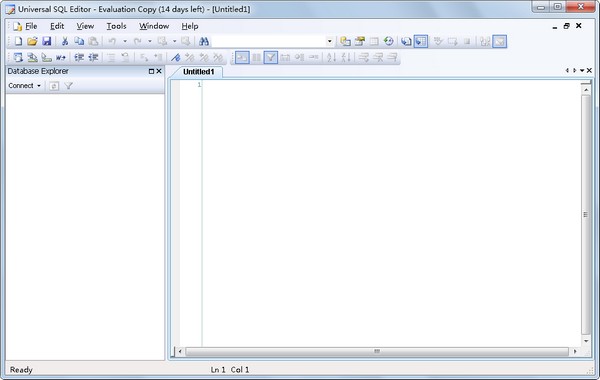Click the Col 1 status indicator

(240, 370)
